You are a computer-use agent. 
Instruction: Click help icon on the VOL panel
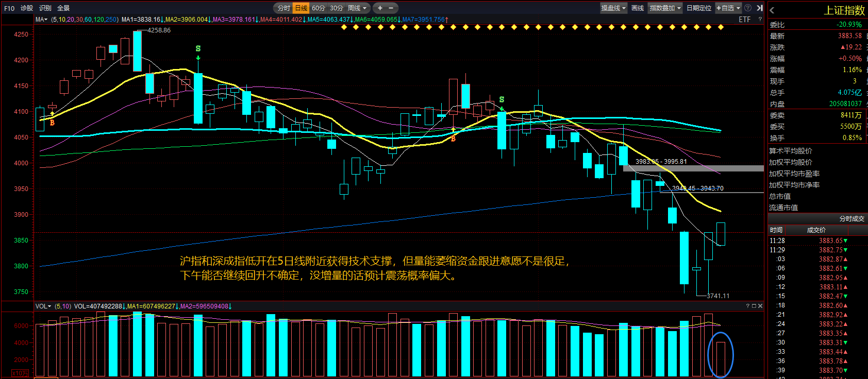[x=747, y=306]
